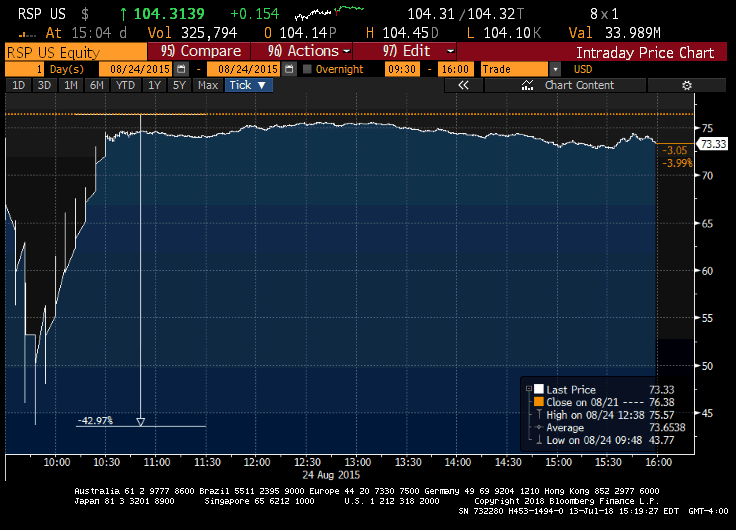Edit the 16:00 end time field
Viewport: 736px width, 530px height.
point(455,69)
